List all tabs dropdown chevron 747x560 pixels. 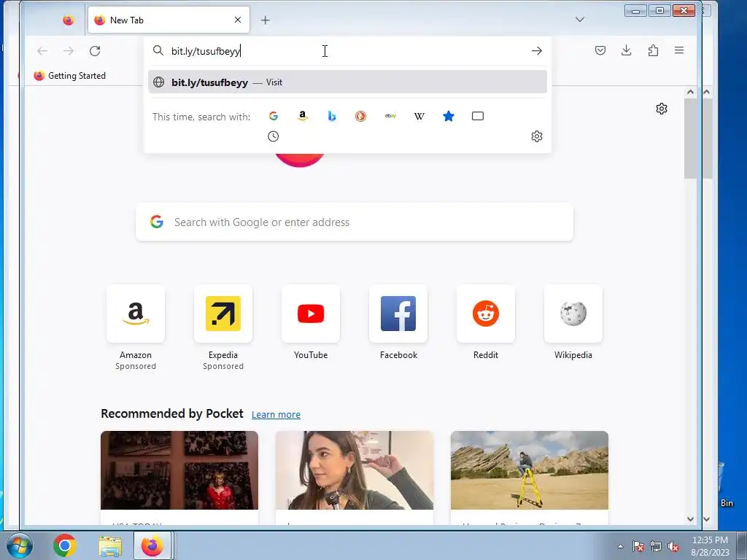click(x=580, y=20)
